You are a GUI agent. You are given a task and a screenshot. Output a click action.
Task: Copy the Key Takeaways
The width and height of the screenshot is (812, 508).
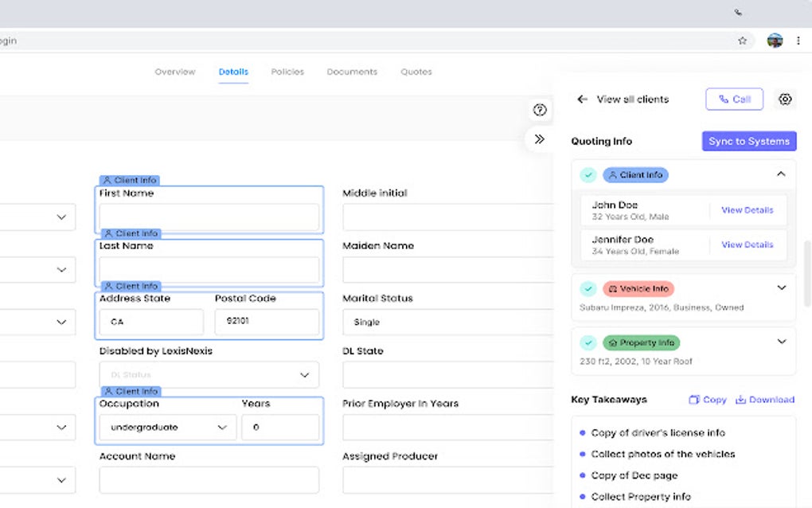tap(707, 400)
